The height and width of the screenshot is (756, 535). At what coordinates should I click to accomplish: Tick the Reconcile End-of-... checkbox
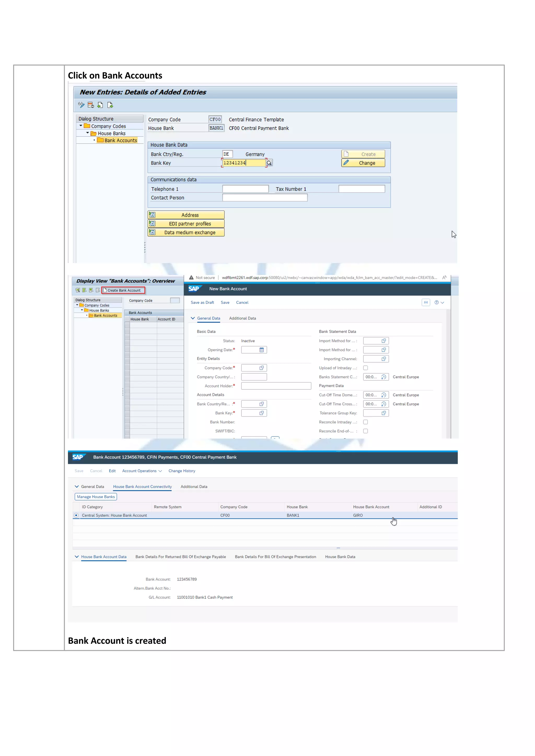click(x=366, y=431)
